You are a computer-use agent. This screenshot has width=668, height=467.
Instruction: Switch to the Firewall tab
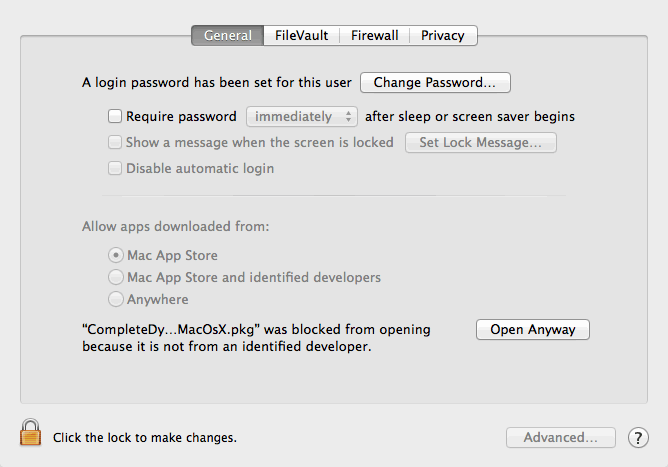(x=374, y=35)
